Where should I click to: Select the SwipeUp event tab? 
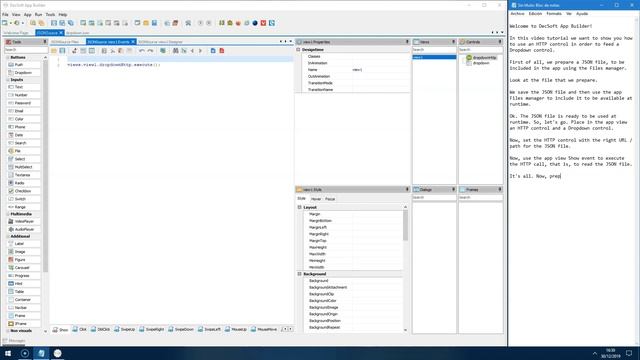tap(124, 329)
